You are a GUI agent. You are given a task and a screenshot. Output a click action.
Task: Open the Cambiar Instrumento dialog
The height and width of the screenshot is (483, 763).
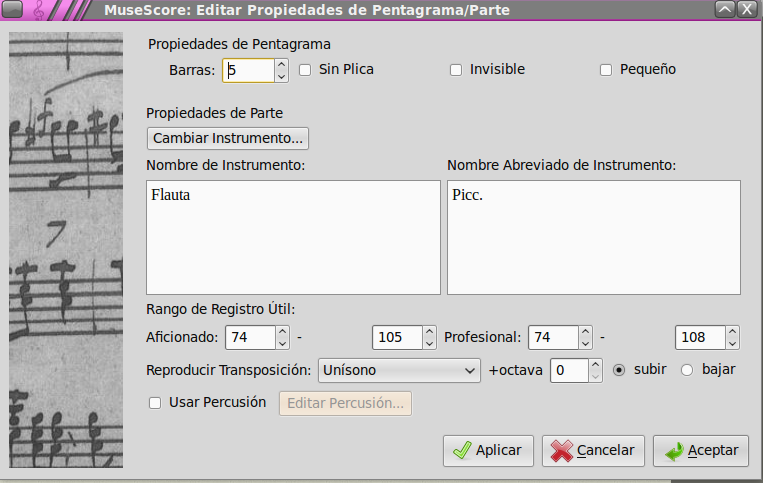(228, 138)
